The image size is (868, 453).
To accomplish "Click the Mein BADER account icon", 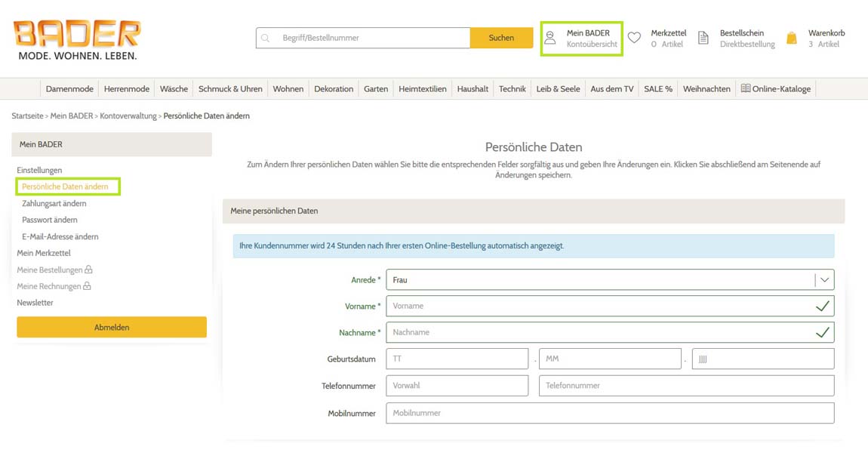I will pos(550,39).
